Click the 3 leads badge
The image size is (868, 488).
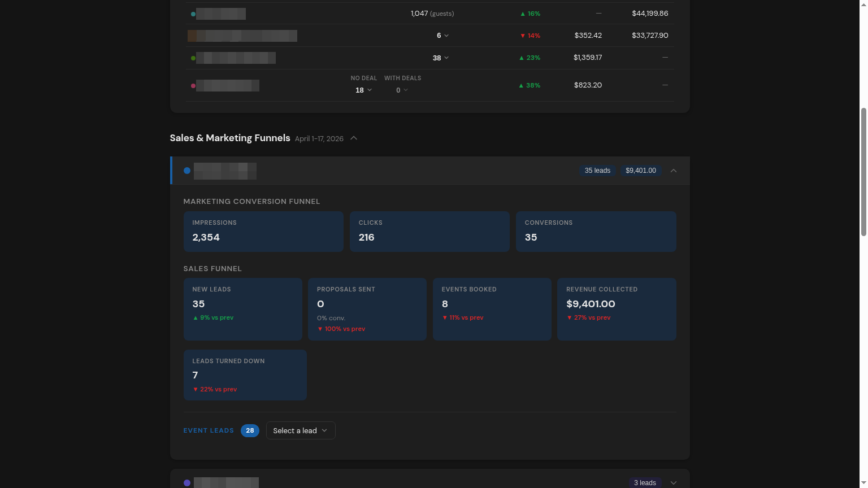pos(645,482)
